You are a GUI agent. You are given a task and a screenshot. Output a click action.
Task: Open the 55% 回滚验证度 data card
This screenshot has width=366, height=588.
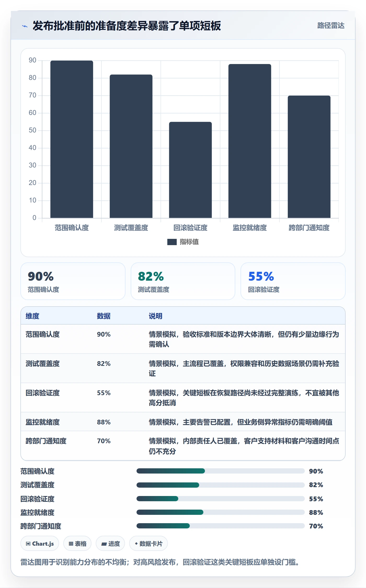point(293,281)
